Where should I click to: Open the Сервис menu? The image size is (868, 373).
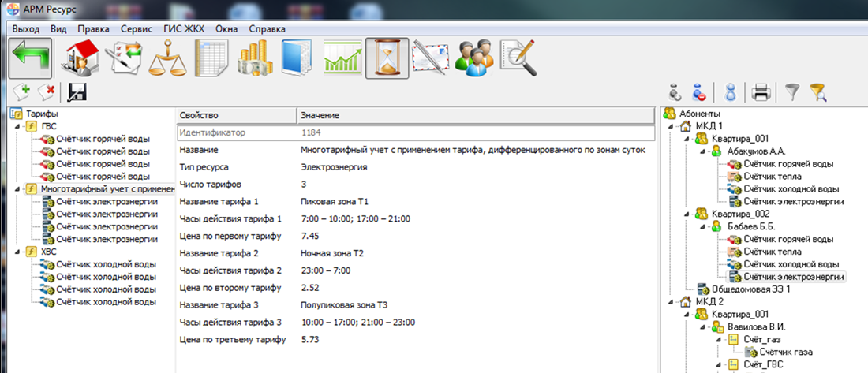(x=137, y=28)
